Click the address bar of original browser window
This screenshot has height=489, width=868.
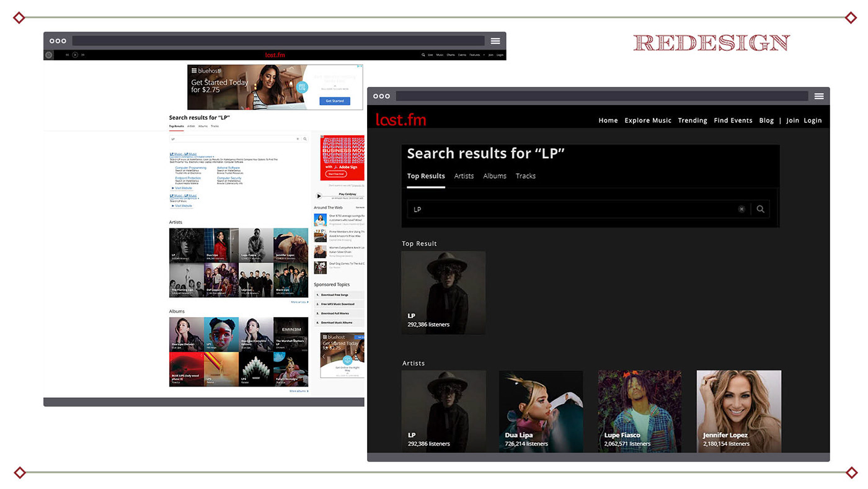point(278,41)
